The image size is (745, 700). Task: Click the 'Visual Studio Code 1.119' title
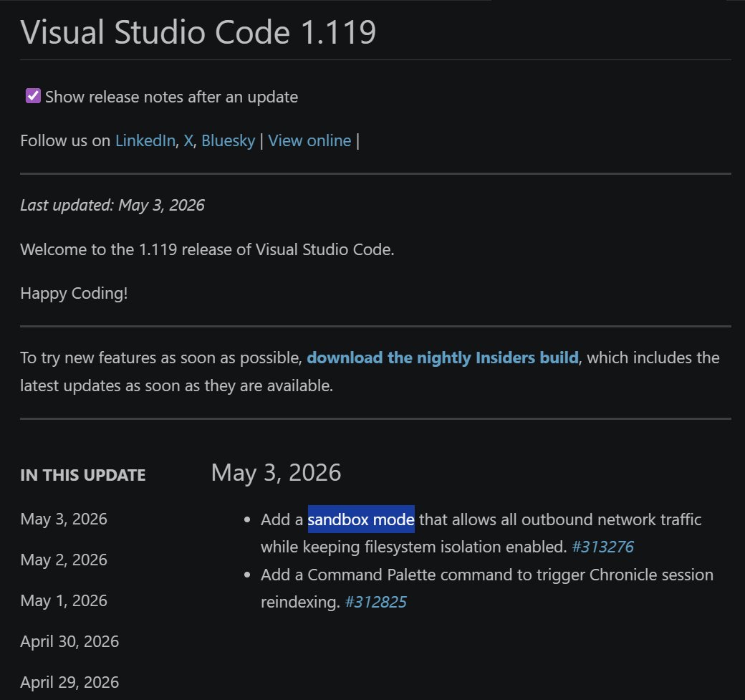pyautogui.click(x=198, y=32)
